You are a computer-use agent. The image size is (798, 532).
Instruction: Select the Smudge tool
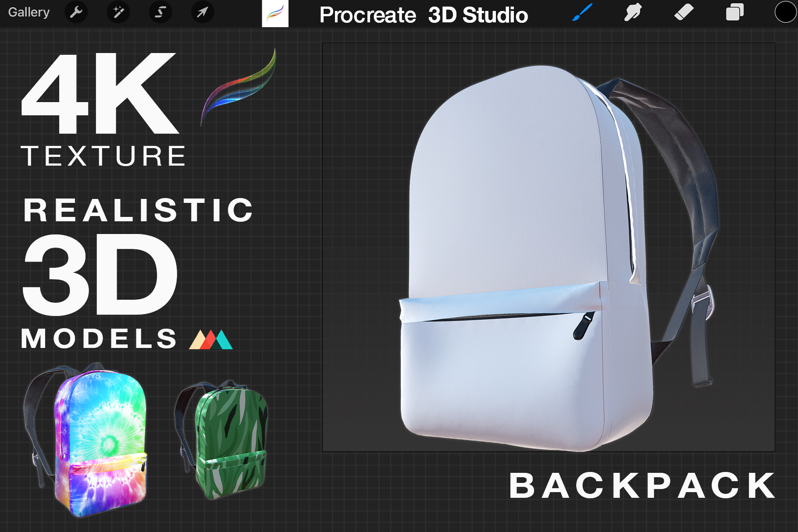pyautogui.click(x=633, y=12)
